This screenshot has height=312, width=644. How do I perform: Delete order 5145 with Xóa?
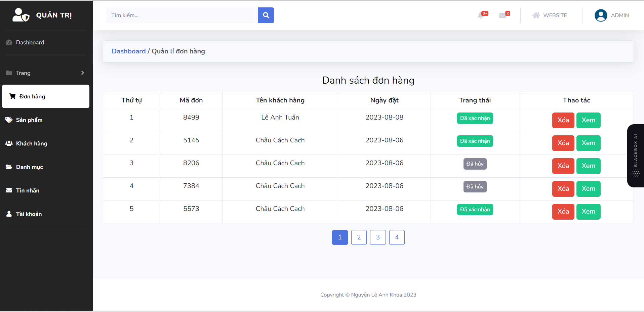pos(563,143)
